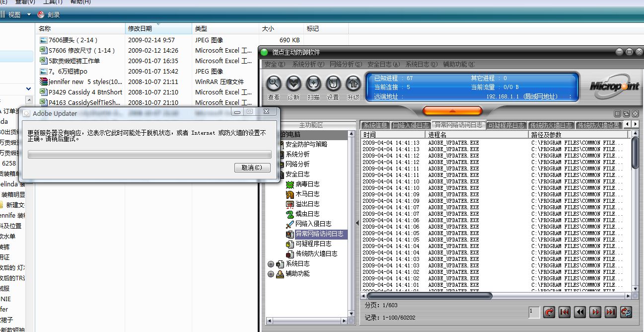Collapse the orange header panel toggle
644x332 pixels.
(452, 110)
